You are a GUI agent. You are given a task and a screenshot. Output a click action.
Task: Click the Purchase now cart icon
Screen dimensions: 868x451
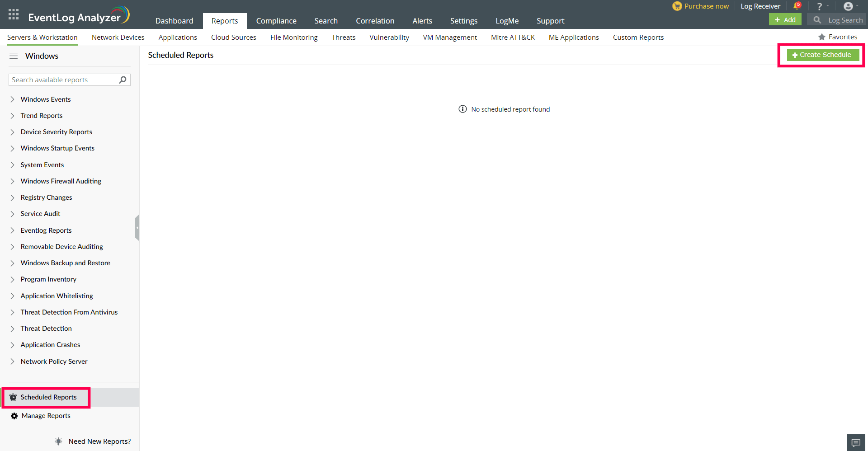677,6
